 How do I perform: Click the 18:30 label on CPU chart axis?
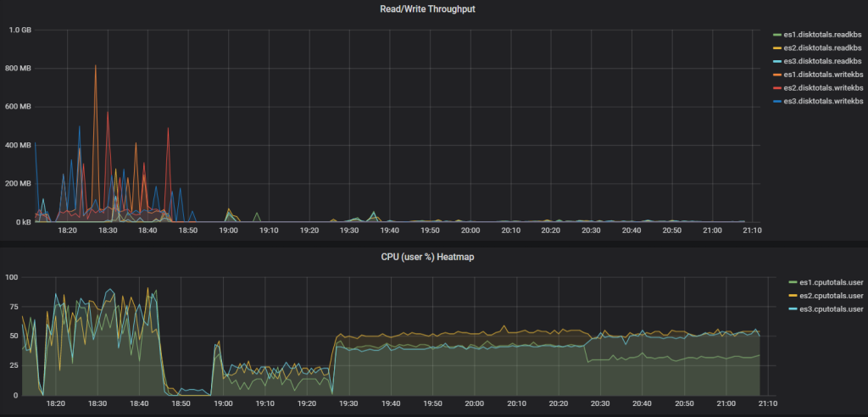[97, 403]
